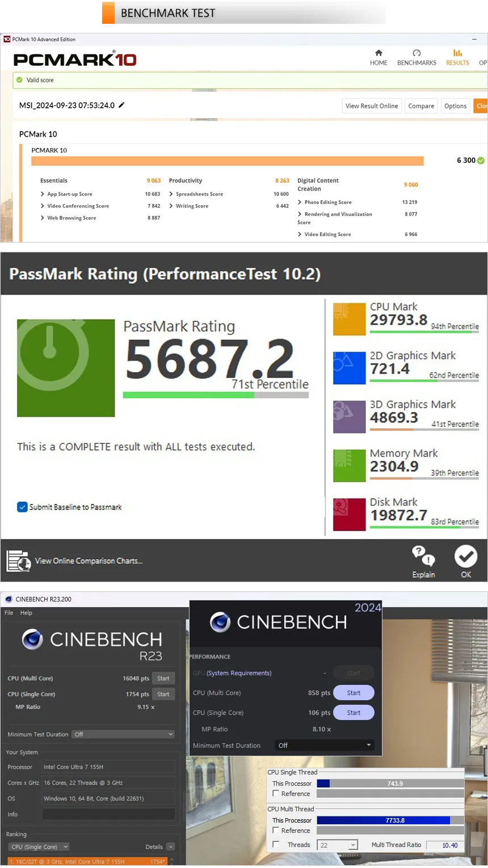Click the Results bar chart icon

[x=457, y=53]
